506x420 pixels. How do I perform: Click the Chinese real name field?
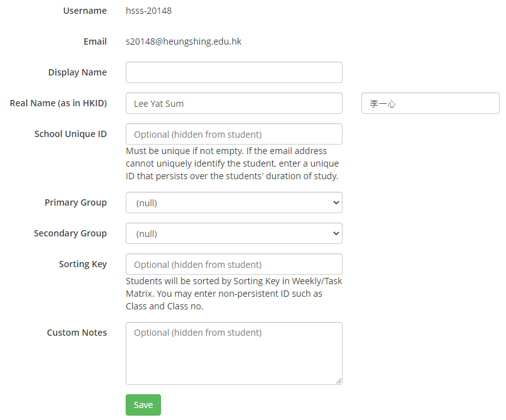[430, 103]
